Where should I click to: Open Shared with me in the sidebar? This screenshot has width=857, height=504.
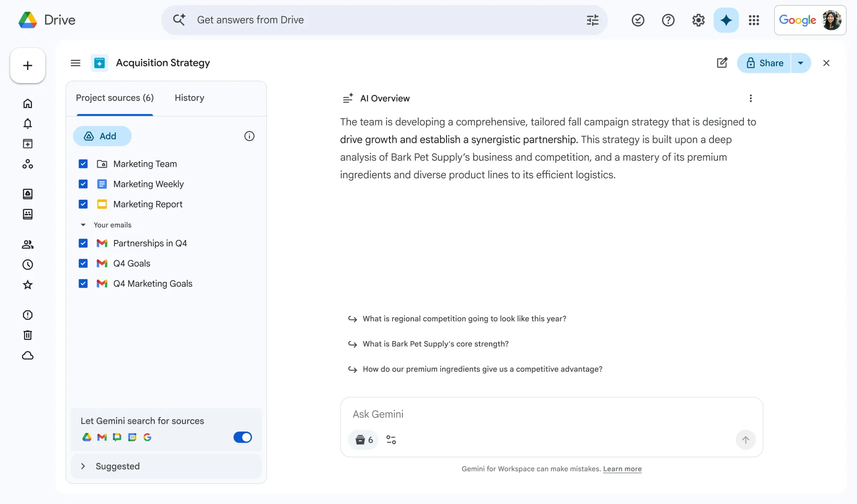27,244
